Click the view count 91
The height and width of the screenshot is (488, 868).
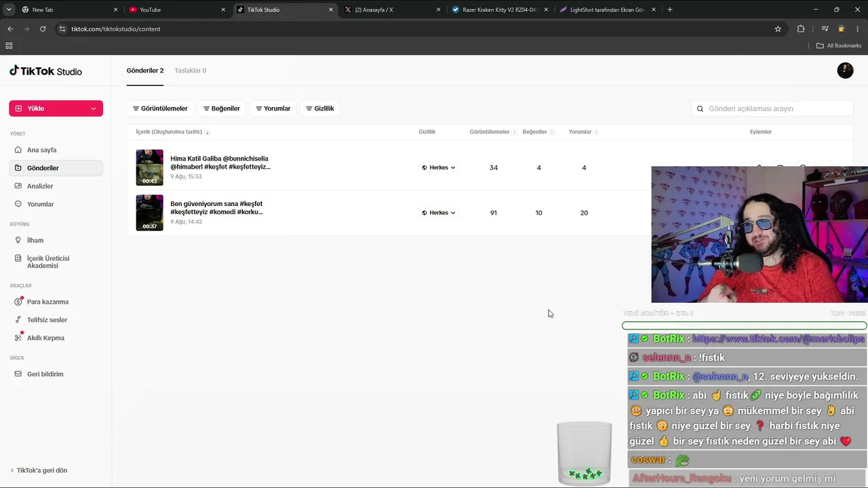click(x=494, y=213)
